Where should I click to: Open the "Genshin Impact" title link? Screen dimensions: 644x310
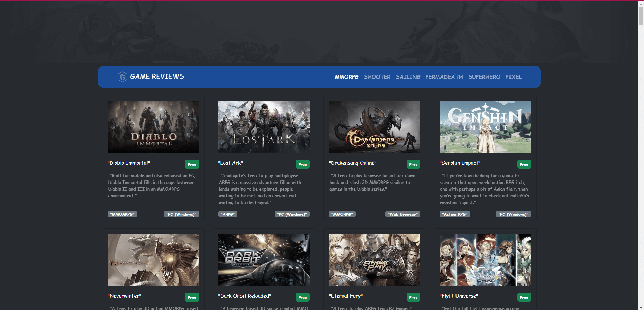coord(460,163)
